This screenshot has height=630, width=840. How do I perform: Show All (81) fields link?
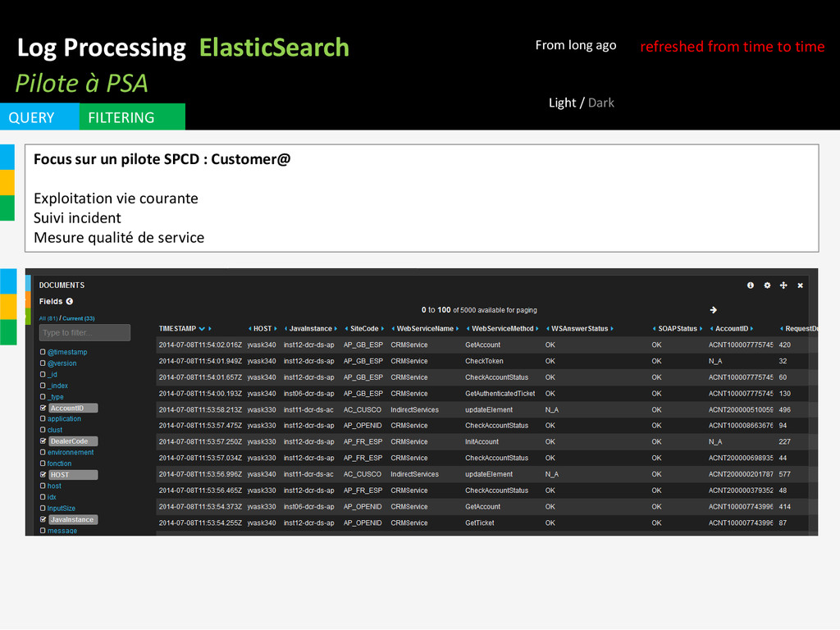pyautogui.click(x=48, y=318)
